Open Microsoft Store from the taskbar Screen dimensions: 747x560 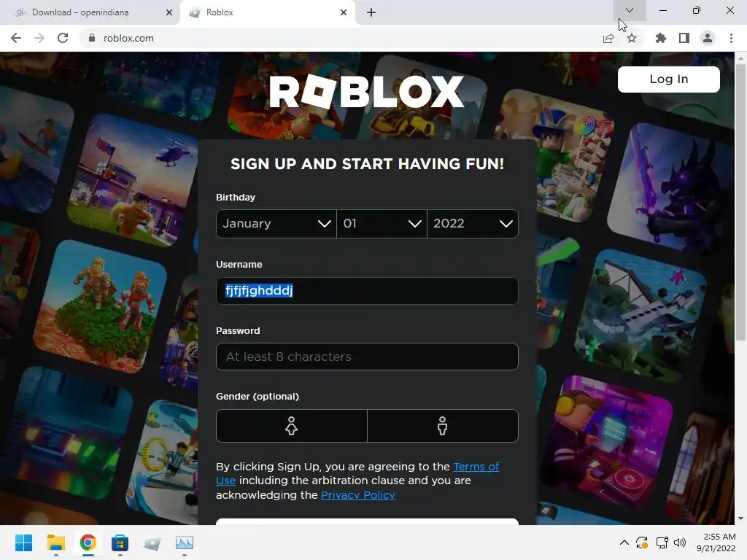[x=120, y=542]
